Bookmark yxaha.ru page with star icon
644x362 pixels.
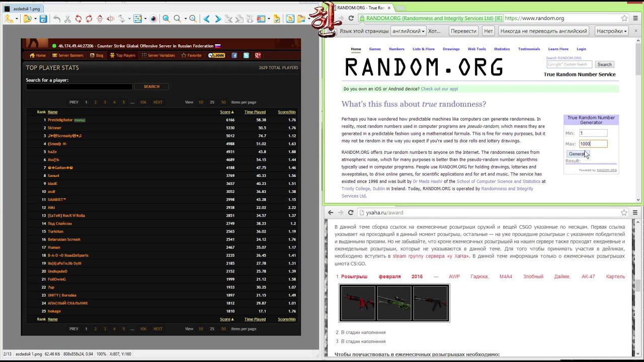point(624,213)
